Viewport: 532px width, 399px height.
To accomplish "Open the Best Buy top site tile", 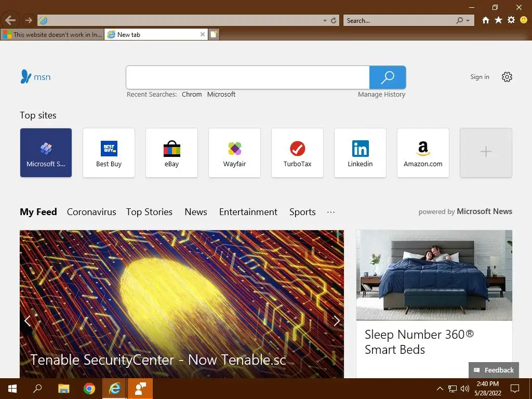I will (x=109, y=153).
